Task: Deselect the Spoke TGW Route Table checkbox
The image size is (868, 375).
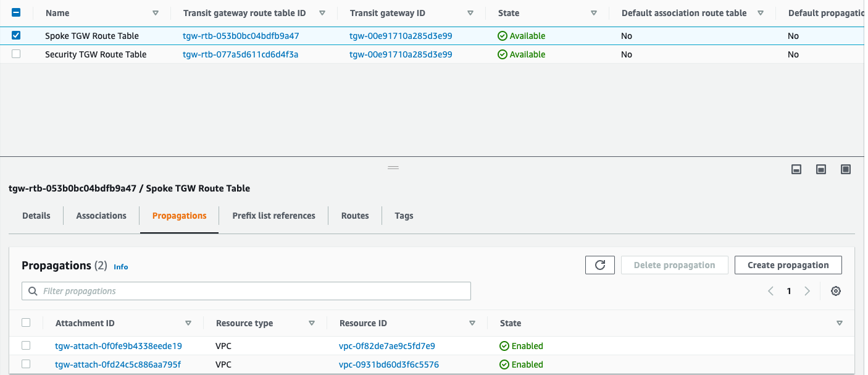Action: point(16,35)
